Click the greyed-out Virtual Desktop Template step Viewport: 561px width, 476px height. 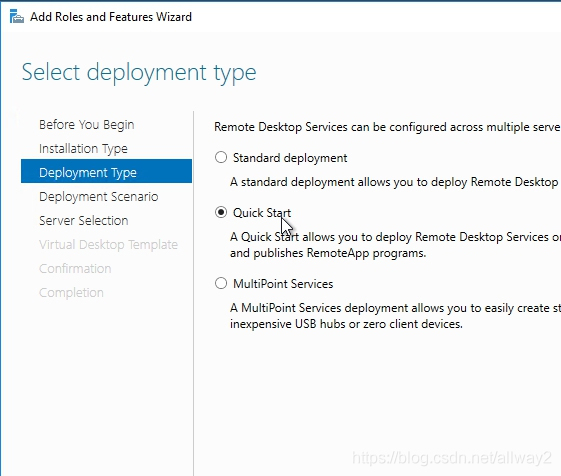pos(108,245)
